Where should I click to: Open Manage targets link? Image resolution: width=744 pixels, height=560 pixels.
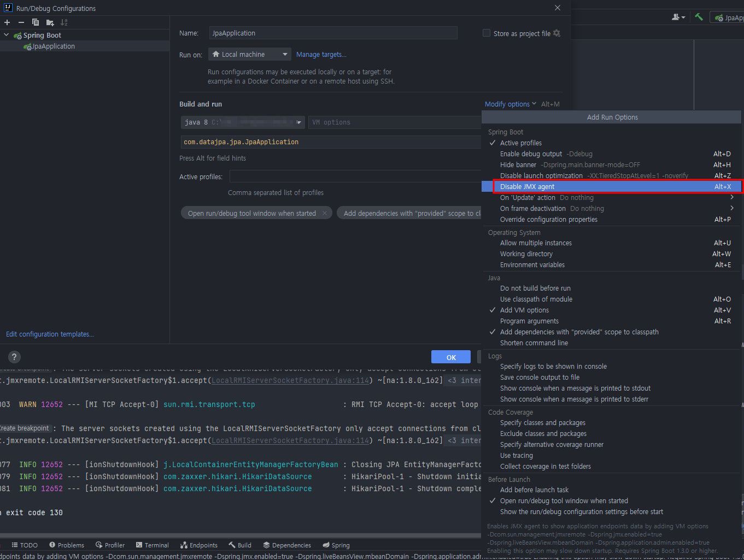pyautogui.click(x=321, y=55)
